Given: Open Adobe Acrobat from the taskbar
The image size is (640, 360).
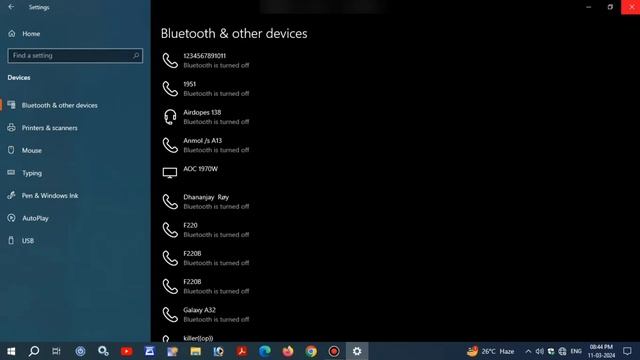Looking at the screenshot, I should [242, 351].
